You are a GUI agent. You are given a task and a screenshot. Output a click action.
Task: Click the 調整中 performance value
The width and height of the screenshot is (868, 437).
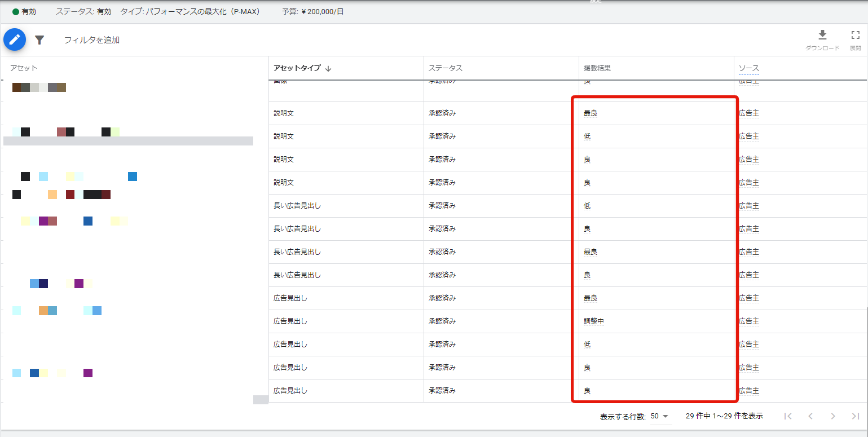(x=593, y=321)
